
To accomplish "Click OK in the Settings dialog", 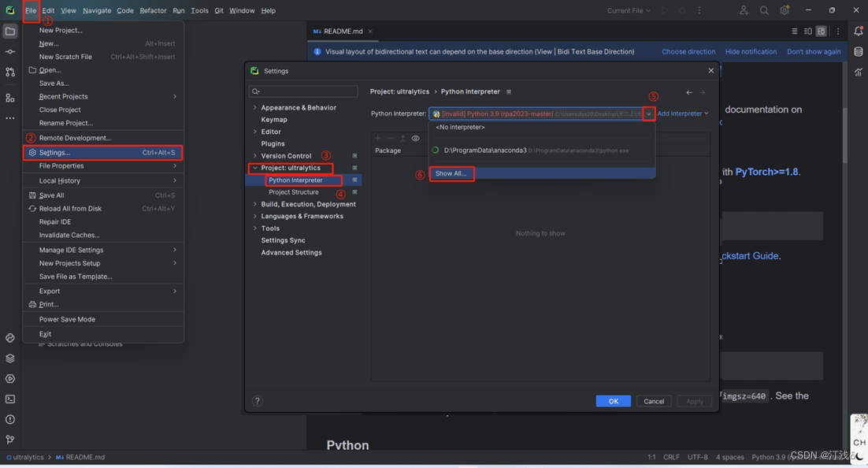I will coord(614,401).
